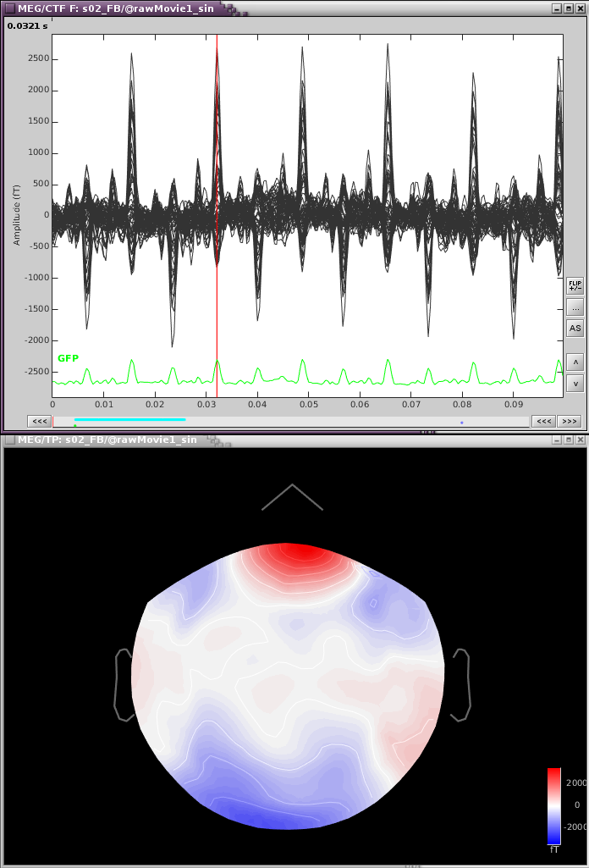Click the FLIP +/- polarity button
The width and height of the screenshot is (589, 868).
(x=575, y=285)
